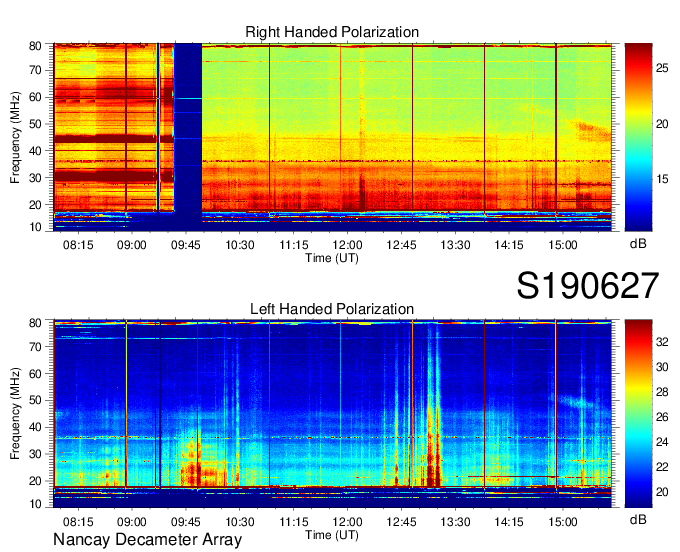Click the "dB" unit under the top colorbar
This screenshot has height=552, width=680.
pos(638,244)
